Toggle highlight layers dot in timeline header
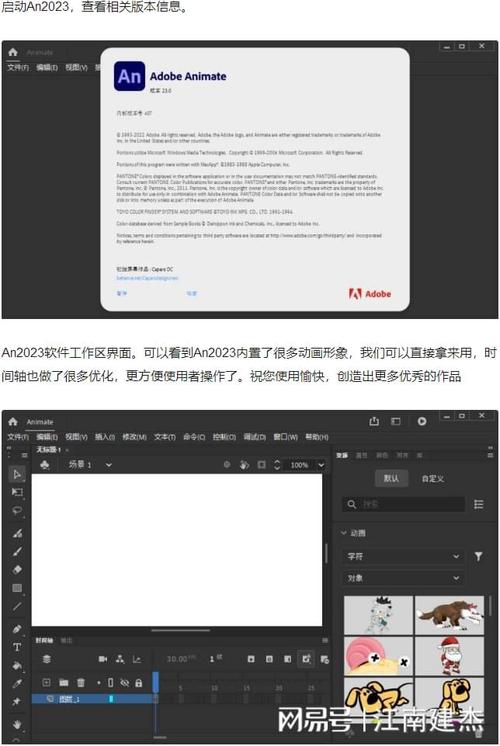This screenshot has width=500, height=746. coord(99,683)
